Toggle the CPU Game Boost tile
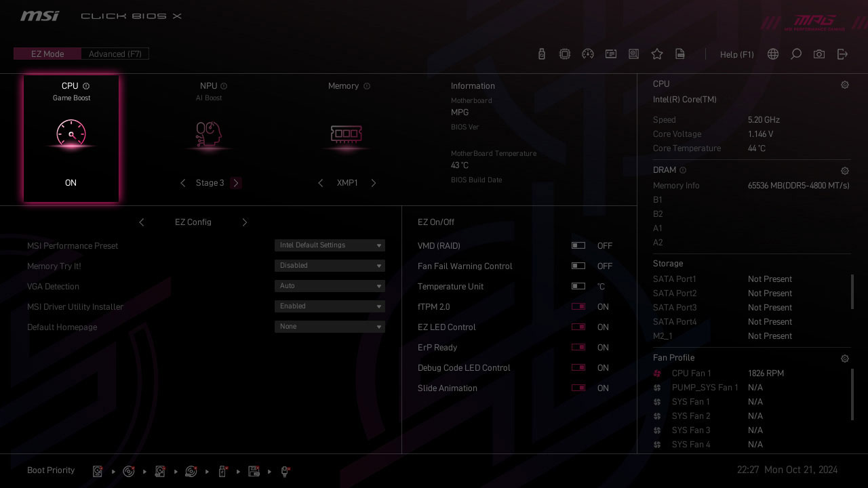Viewport: 868px width, 488px height. click(71, 139)
